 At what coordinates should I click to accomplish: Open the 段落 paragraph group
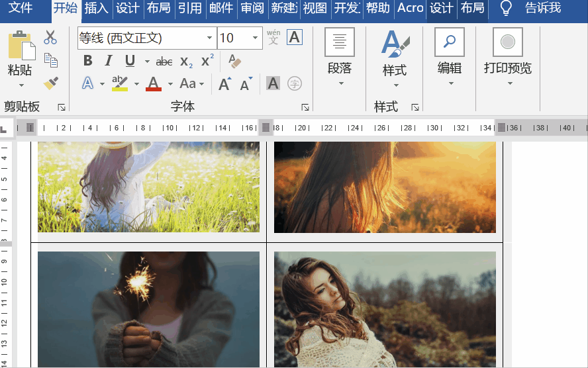click(x=340, y=57)
